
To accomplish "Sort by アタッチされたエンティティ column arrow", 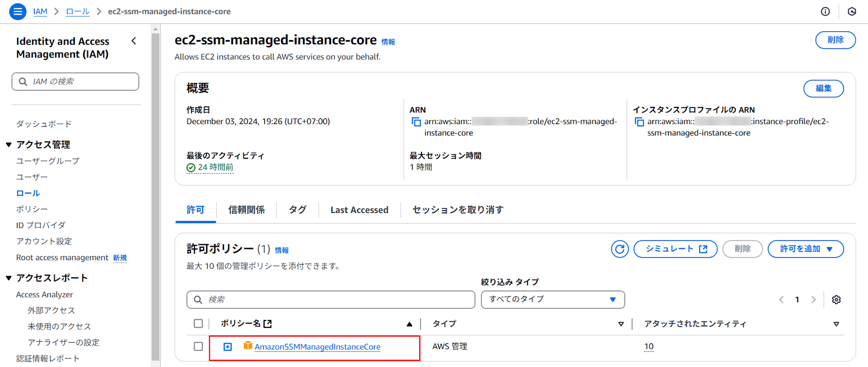I will coord(836,324).
